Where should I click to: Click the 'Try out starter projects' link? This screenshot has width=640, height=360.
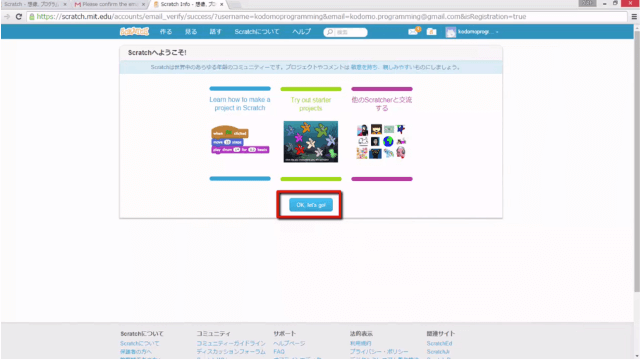pos(311,104)
